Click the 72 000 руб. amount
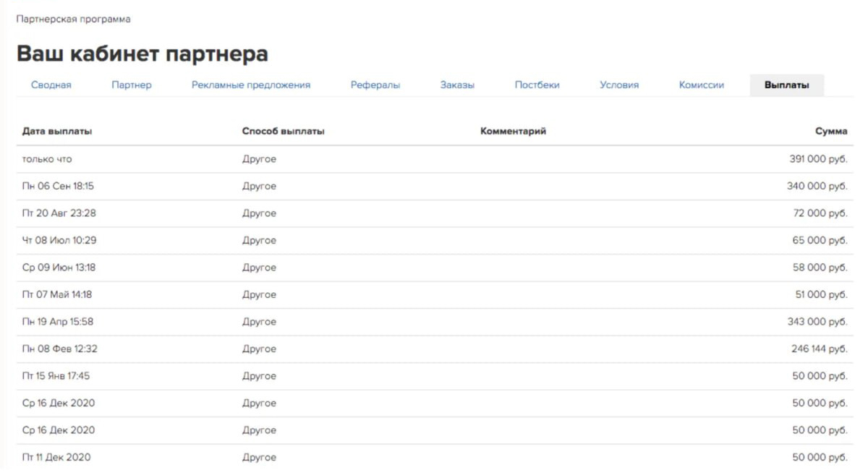Image resolution: width=868 pixels, height=473 pixels. tap(820, 213)
